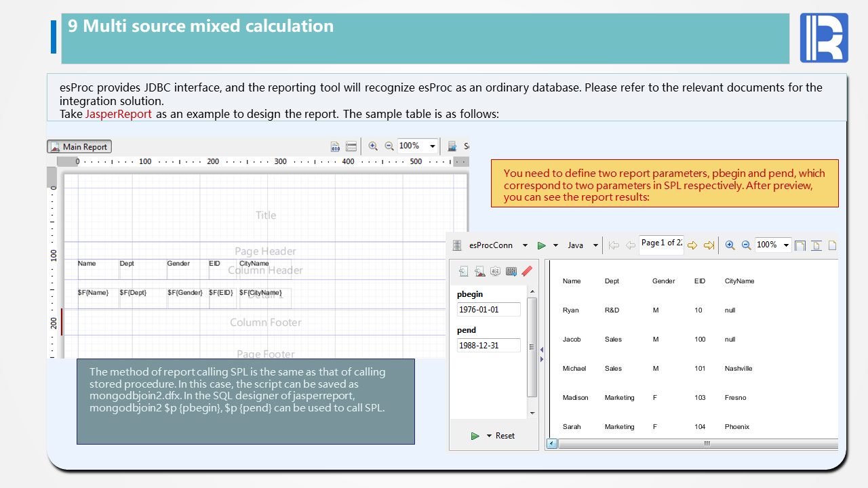Expand the designer 100% zoom combo box

433,146
